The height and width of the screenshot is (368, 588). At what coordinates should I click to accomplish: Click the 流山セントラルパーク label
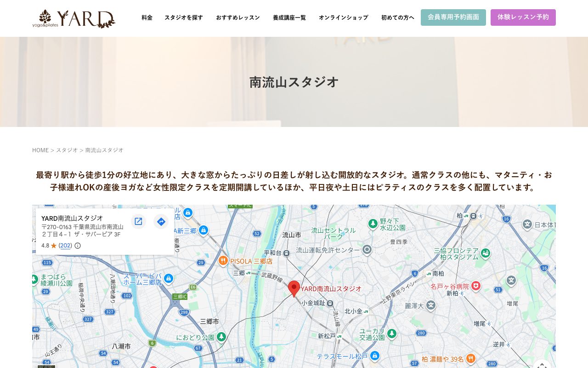point(334,233)
